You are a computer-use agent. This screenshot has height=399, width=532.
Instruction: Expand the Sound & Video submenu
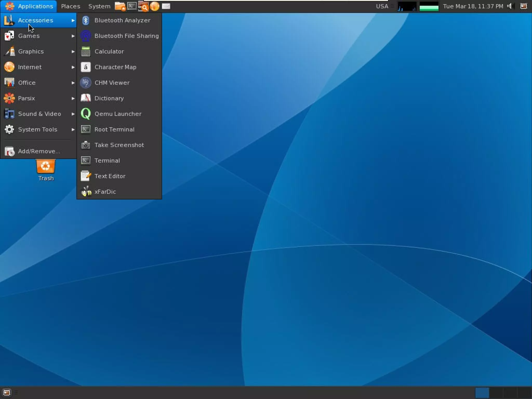tap(39, 114)
